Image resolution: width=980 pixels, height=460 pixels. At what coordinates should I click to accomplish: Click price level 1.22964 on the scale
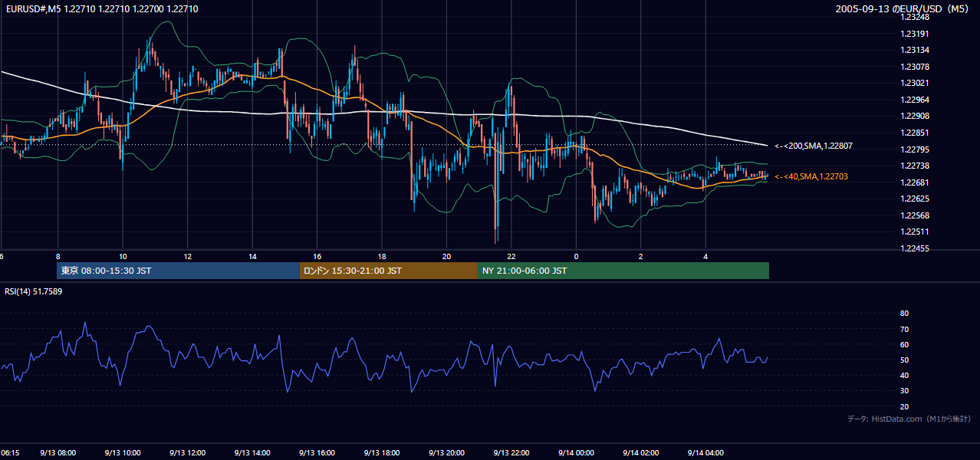916,100
